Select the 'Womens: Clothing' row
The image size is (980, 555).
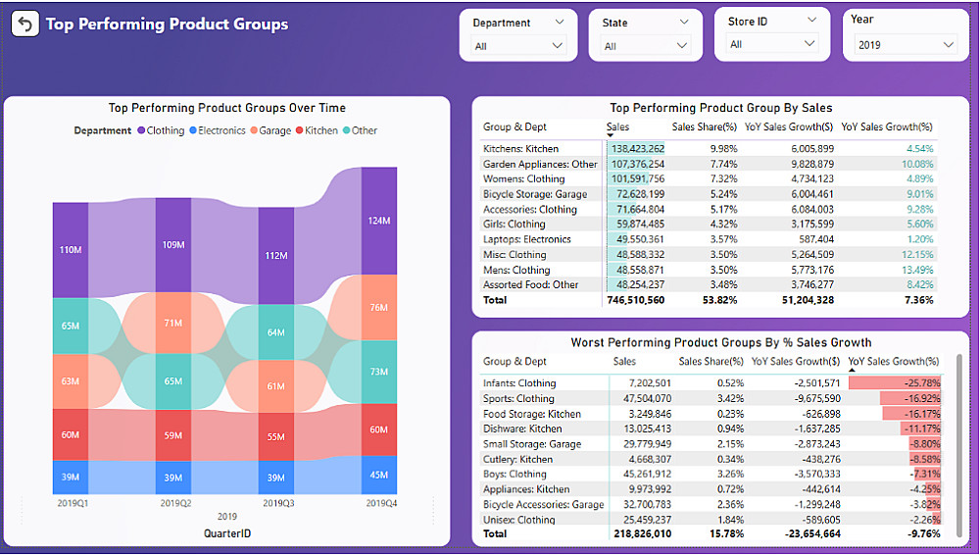pyautogui.click(x=709, y=178)
